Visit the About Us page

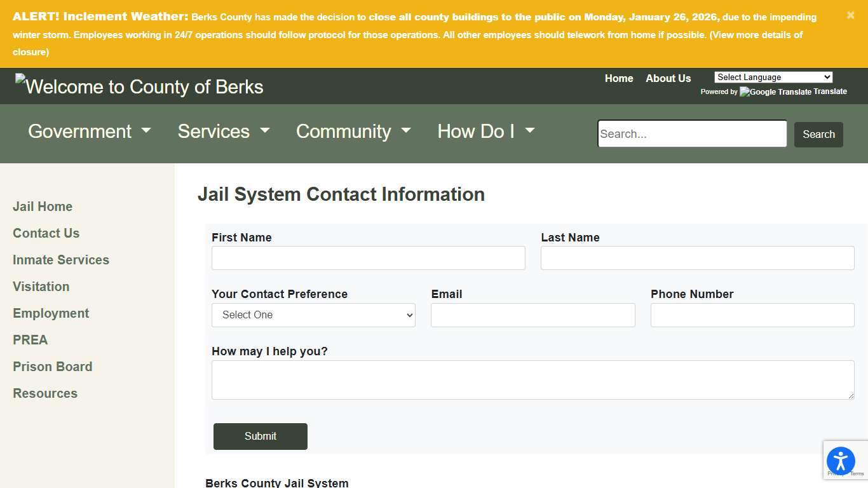(x=668, y=78)
